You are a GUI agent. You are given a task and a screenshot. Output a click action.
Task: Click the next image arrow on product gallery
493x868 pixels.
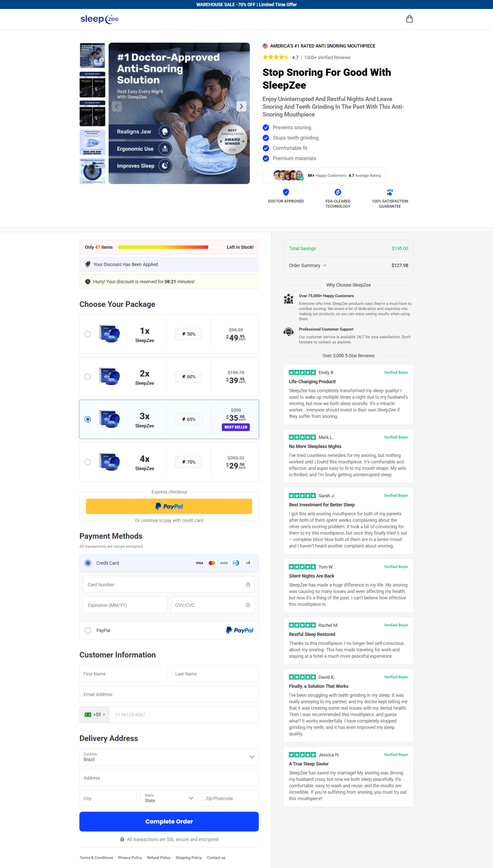(x=241, y=106)
